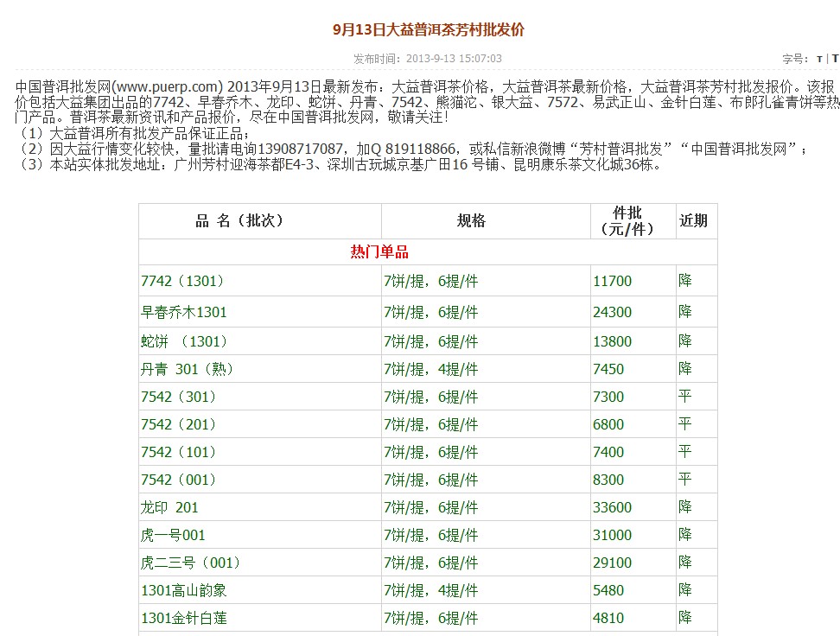Screen dimensions: 840x636
Task: Click the article title 9月13日大益普洱茶芳村批发价
Action: [429, 29]
